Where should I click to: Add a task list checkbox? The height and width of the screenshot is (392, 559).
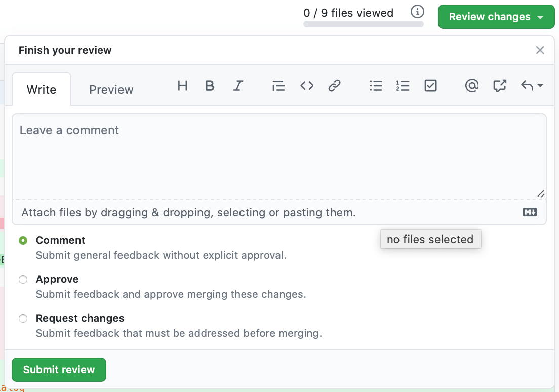(430, 86)
